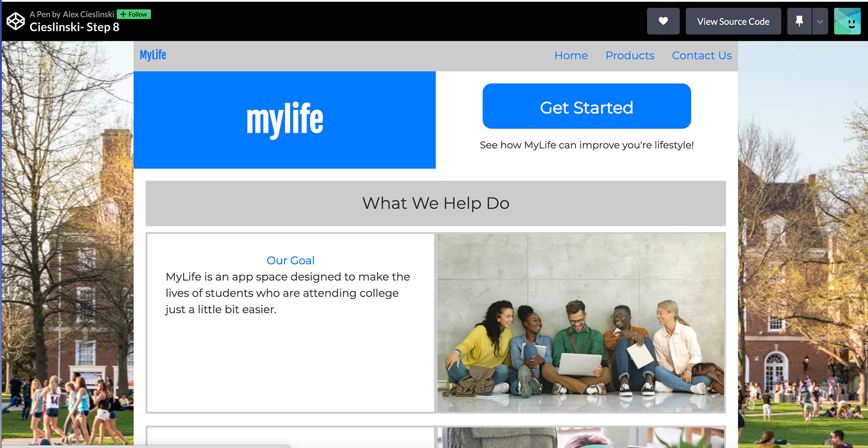The width and height of the screenshot is (868, 448).
Task: Click the Cieslinski- Step 8 pen title
Action: click(75, 27)
